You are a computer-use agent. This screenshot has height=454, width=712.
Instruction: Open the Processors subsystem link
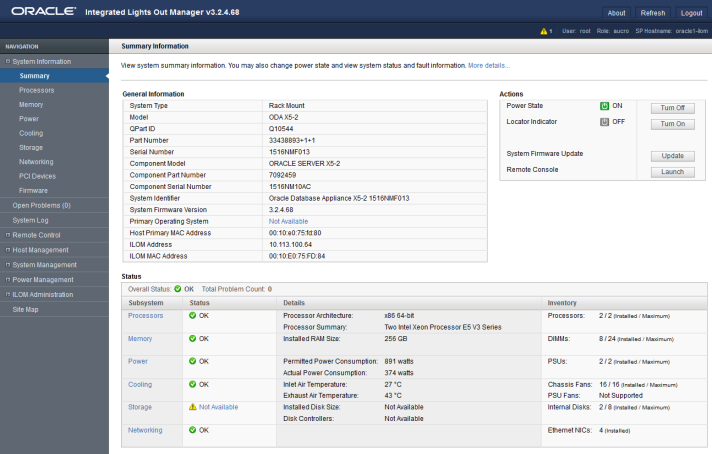145,316
